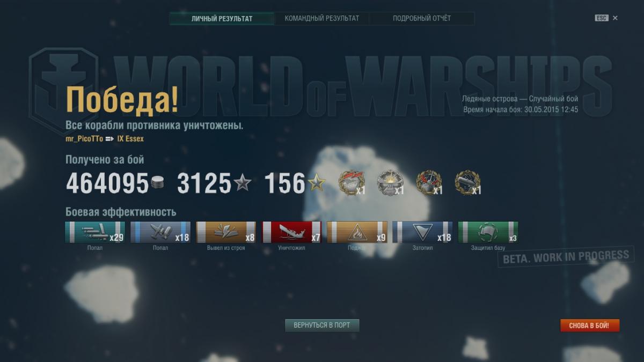Click the red Уничтожил ribbon x7
Image resolution: width=644 pixels, height=362 pixels.
tap(291, 232)
